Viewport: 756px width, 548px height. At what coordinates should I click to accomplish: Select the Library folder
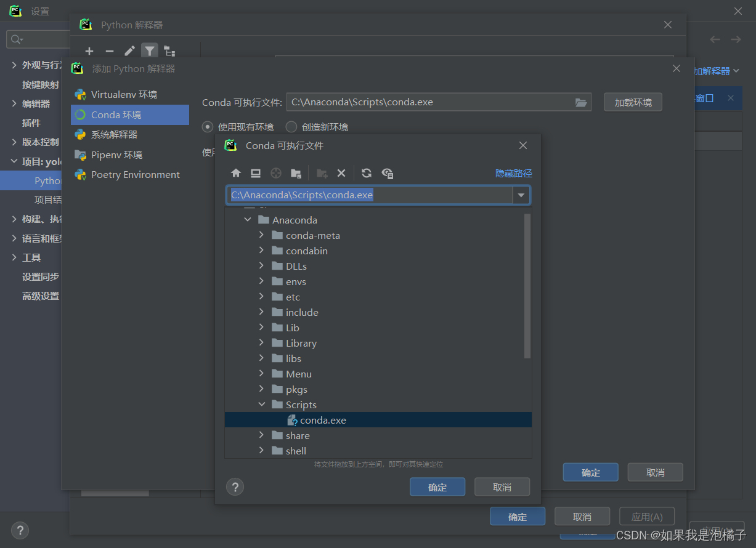coord(301,343)
